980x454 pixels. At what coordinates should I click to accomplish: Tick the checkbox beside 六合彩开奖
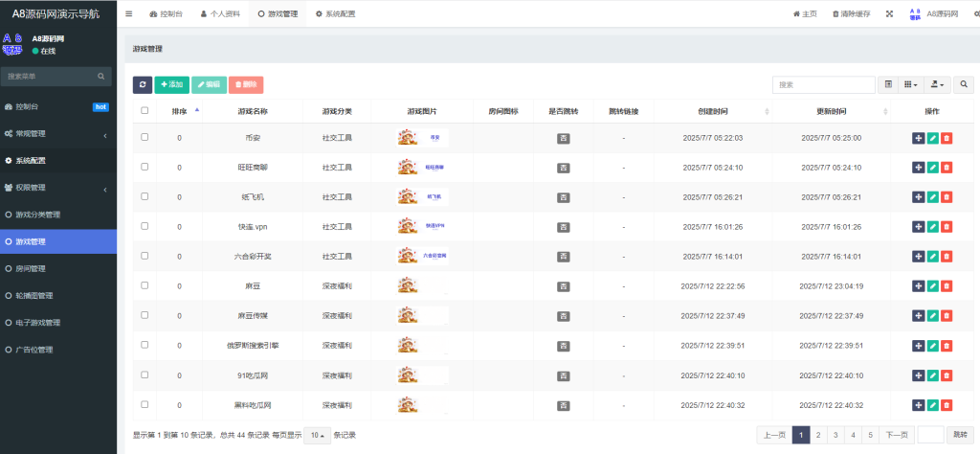pos(145,256)
